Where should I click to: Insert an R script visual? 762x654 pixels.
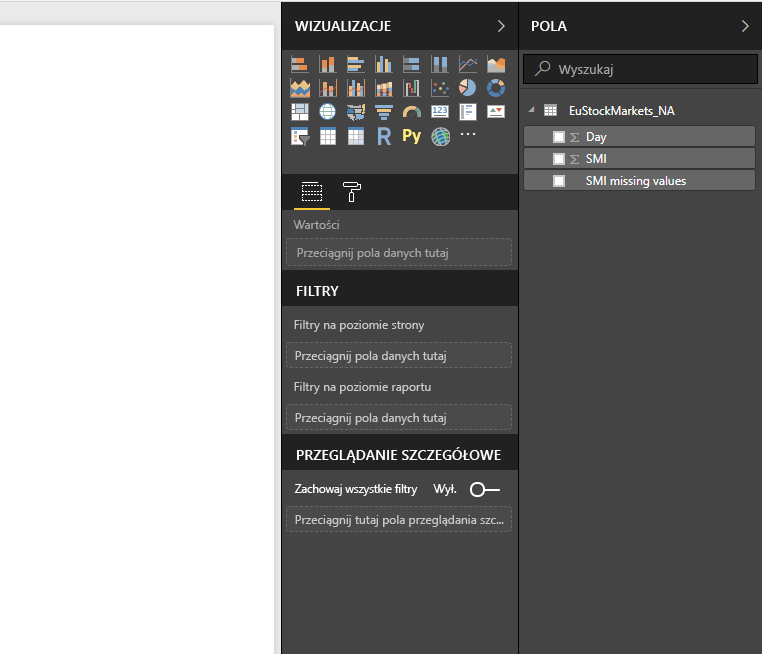pyautogui.click(x=383, y=137)
